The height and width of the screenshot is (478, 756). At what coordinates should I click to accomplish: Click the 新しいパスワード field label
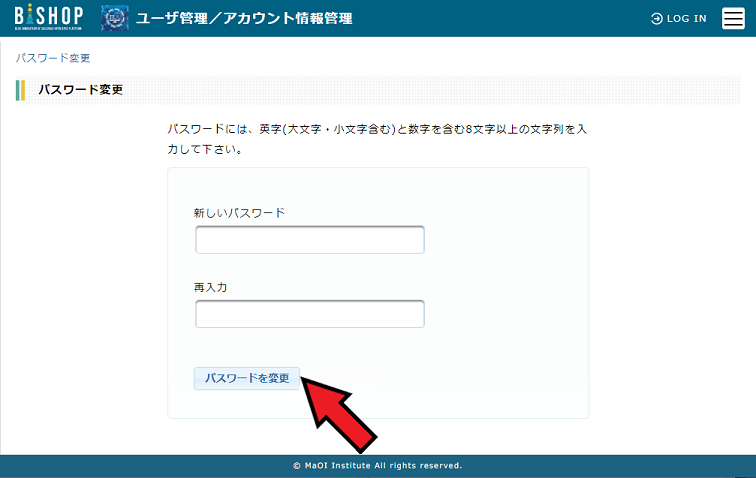[239, 213]
